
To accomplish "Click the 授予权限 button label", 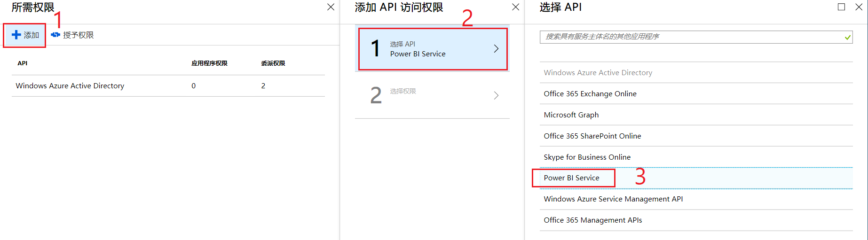I will point(79,35).
